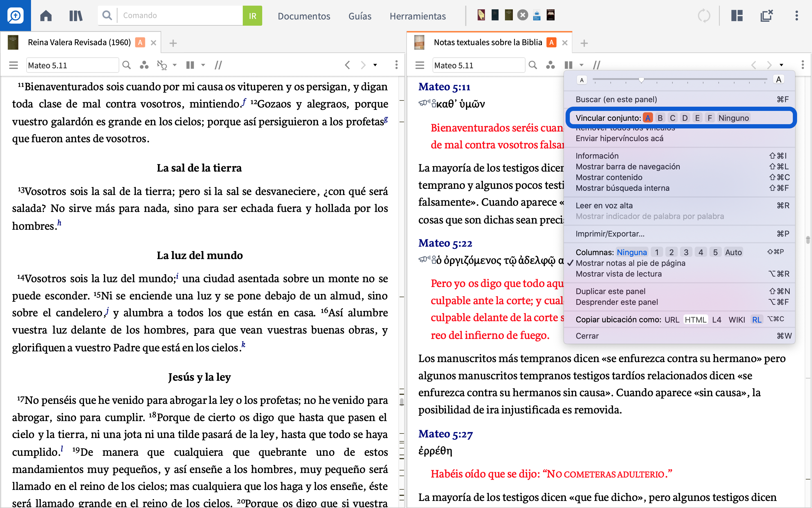Click search icon in Reina Valera panel
Screen dimensions: 812x508
(x=127, y=65)
